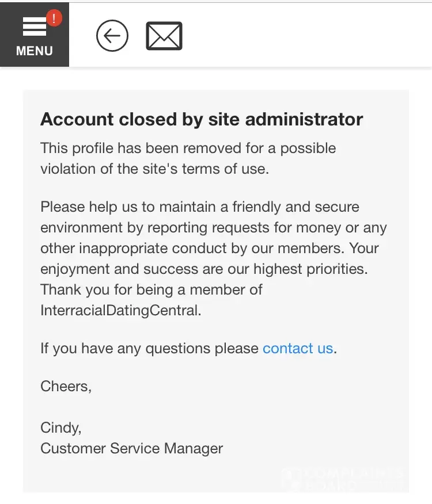Click the 'reporting requests for money' line
This screenshot has width=432, height=504.
[213, 227]
